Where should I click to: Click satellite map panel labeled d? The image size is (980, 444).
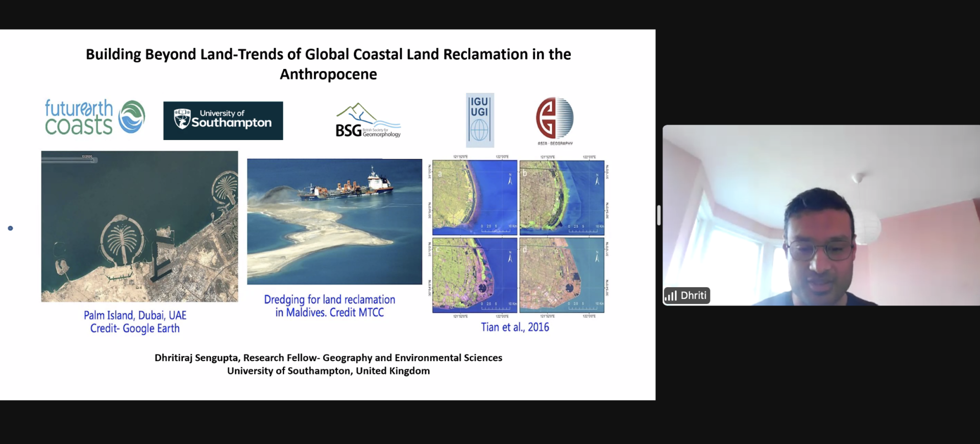[x=561, y=275]
